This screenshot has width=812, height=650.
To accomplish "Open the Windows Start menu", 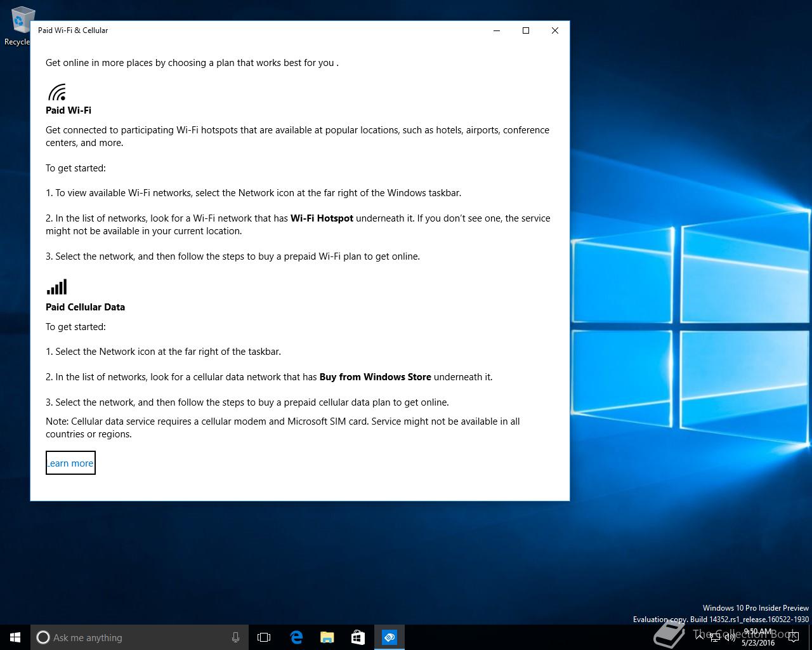I will pos(15,637).
